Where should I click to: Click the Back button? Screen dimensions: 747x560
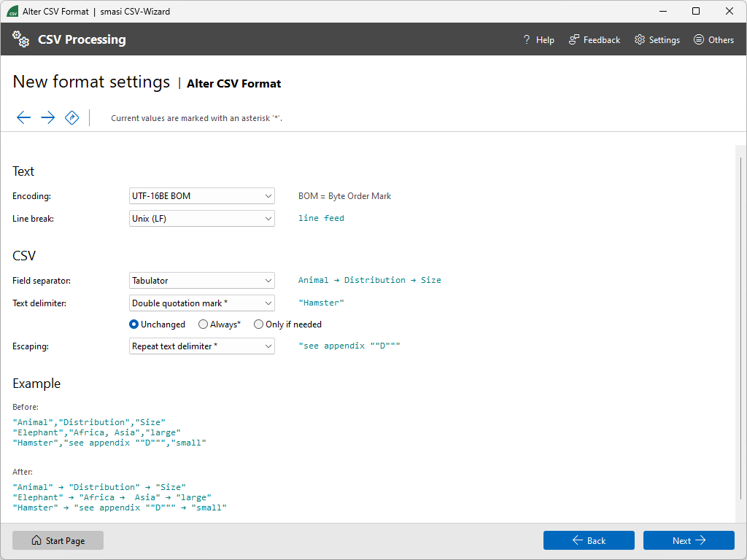point(589,540)
